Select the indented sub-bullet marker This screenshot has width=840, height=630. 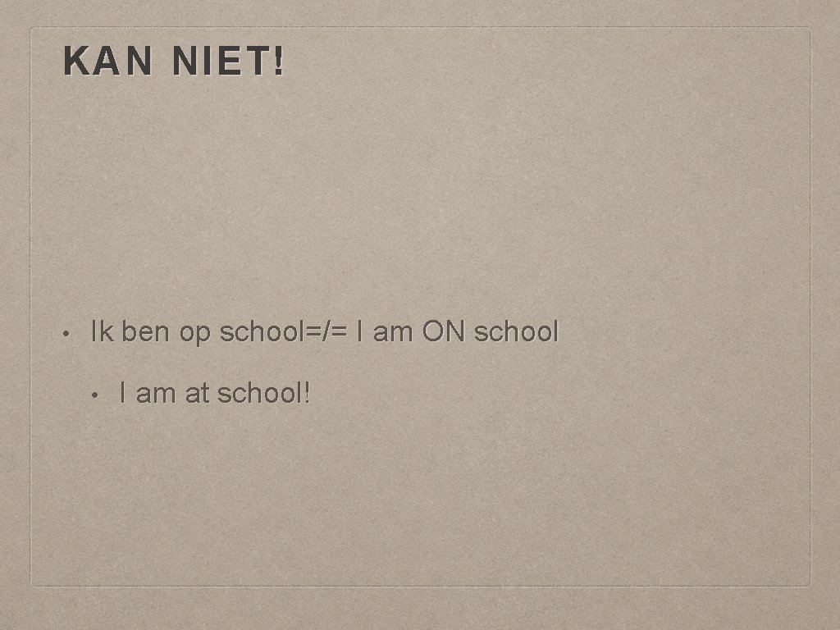(94, 394)
